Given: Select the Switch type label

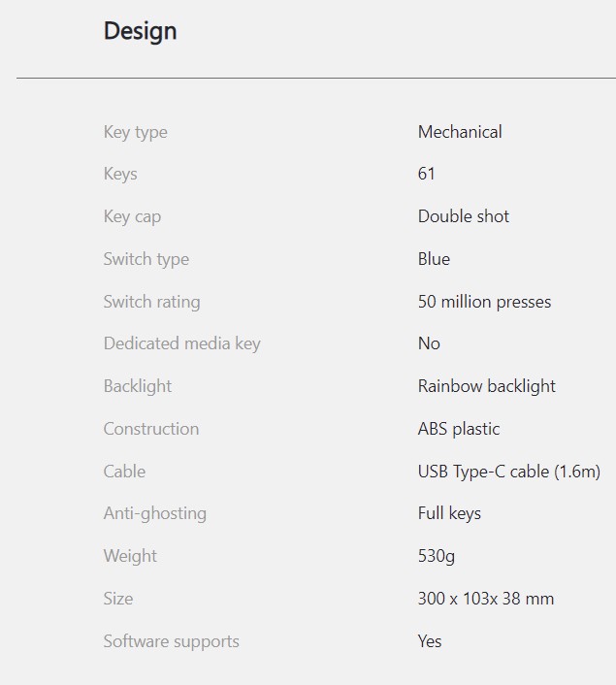Looking at the screenshot, I should pyautogui.click(x=146, y=259).
